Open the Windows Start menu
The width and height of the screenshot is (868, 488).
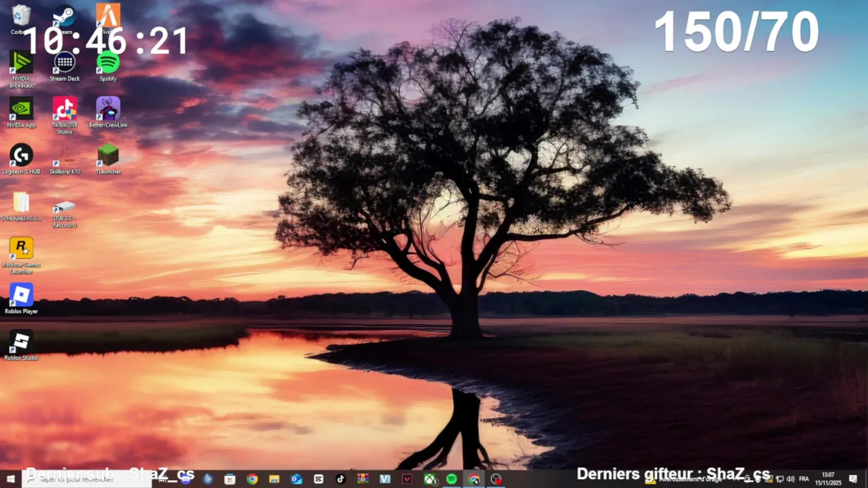pyautogui.click(x=11, y=479)
